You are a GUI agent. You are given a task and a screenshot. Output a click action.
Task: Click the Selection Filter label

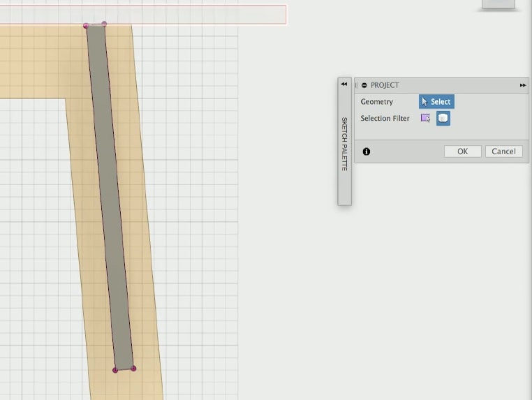(x=385, y=118)
